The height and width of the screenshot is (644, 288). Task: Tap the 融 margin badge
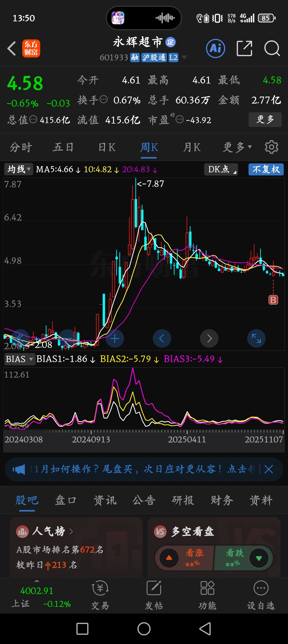(x=135, y=57)
